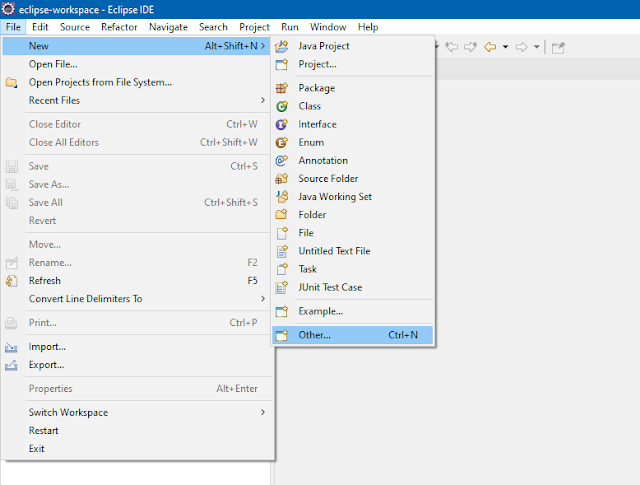Click the Open Projects from File System folder icon

[x=11, y=82]
